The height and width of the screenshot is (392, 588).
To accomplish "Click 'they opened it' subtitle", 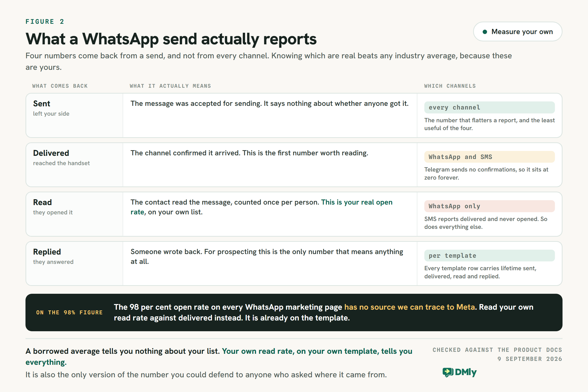I will coord(53,212).
